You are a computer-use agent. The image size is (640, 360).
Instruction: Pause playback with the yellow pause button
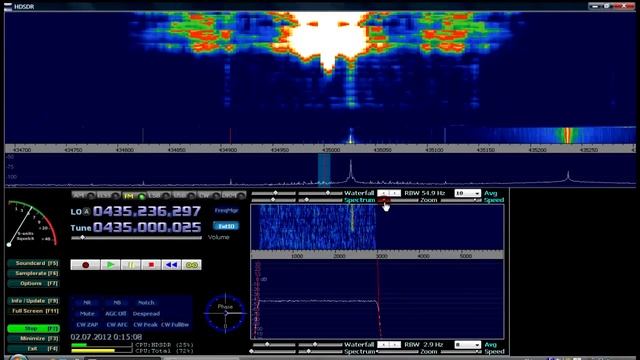pos(131,265)
